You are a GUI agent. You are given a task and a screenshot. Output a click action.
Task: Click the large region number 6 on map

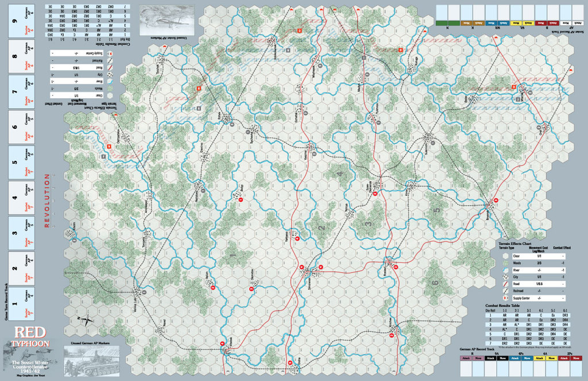tap(435, 283)
